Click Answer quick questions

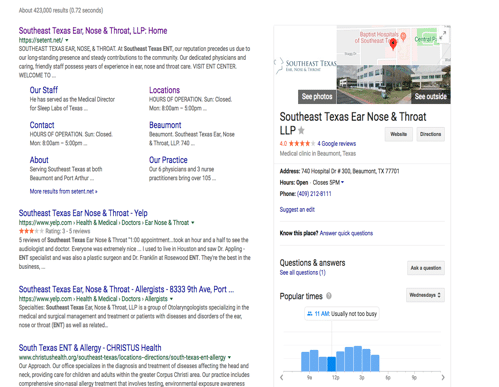[346, 233]
